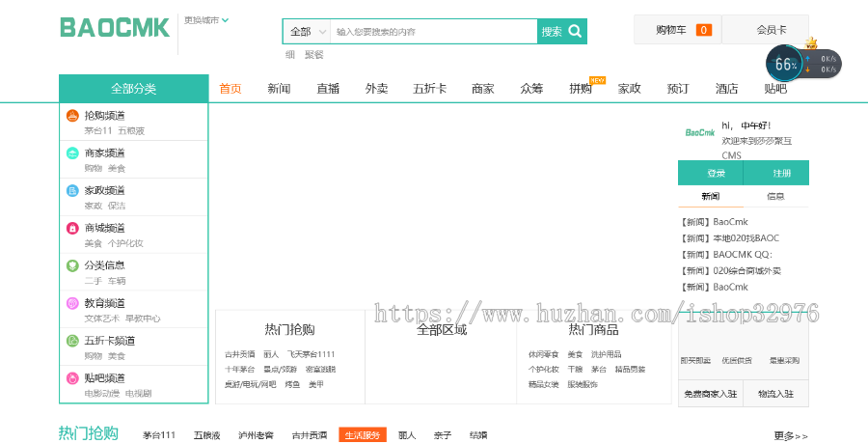Click the 教育频道 purple icon
This screenshot has width=868, height=444.
click(72, 303)
